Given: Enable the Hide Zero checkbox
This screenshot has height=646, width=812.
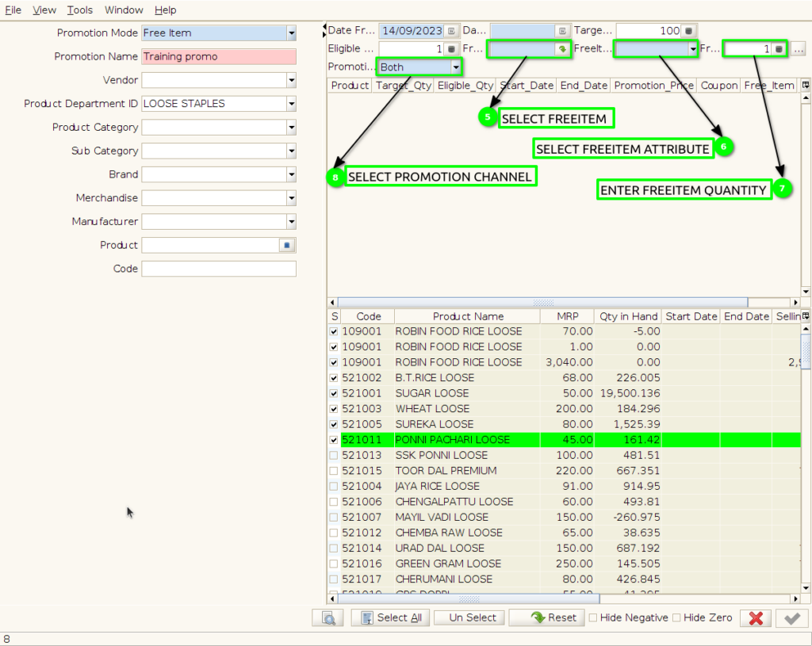Looking at the screenshot, I should [677, 617].
